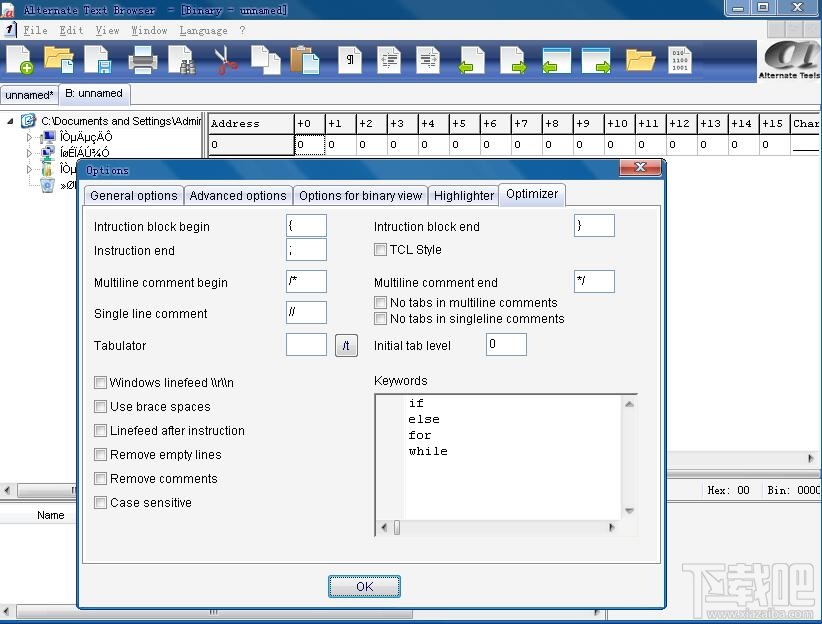Open the Edit menu

click(71, 30)
